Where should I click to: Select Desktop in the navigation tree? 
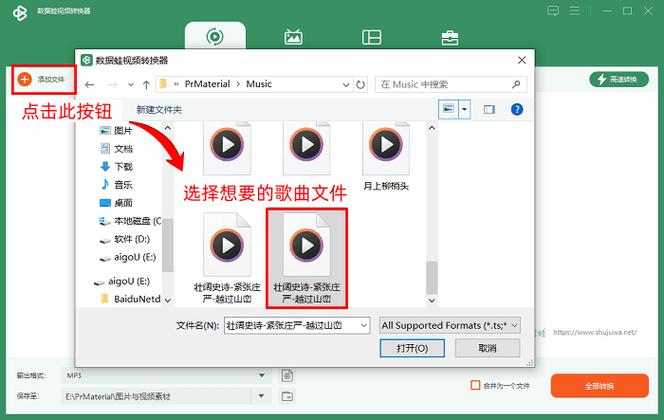tap(116, 203)
